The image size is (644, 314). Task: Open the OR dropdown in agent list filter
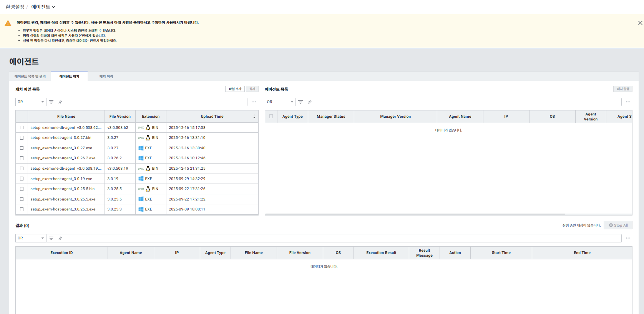click(x=280, y=102)
